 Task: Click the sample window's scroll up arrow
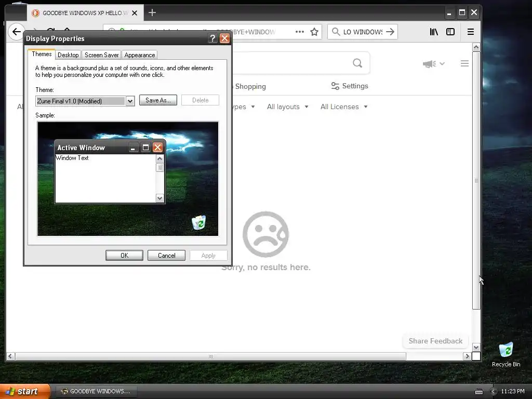(160, 159)
